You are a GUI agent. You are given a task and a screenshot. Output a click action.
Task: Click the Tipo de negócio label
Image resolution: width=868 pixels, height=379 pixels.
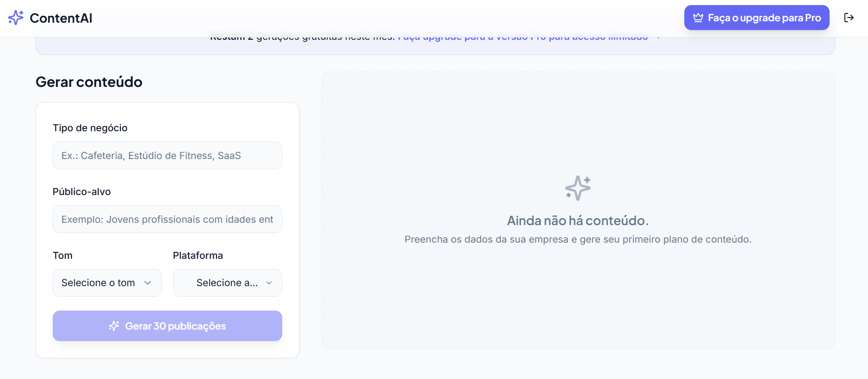click(90, 128)
